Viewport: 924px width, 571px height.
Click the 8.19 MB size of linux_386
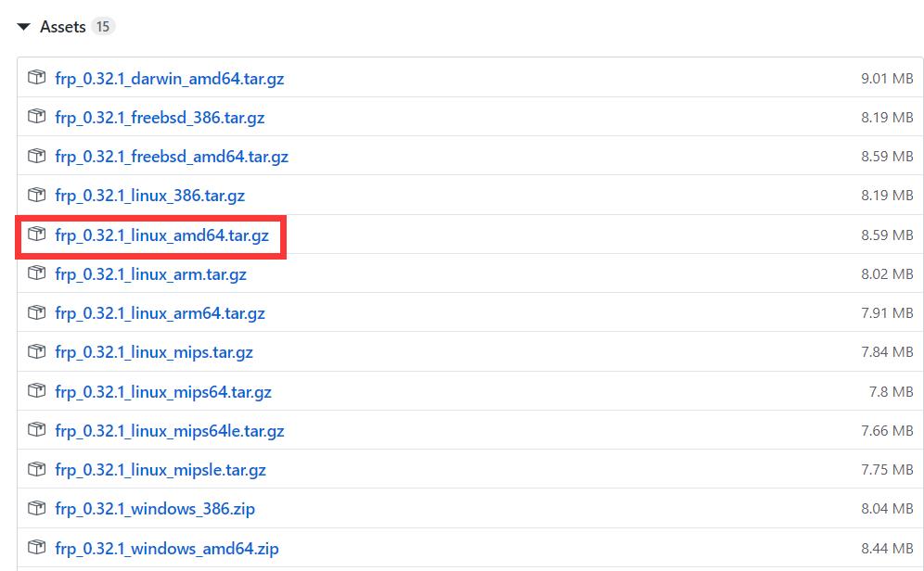(887, 196)
